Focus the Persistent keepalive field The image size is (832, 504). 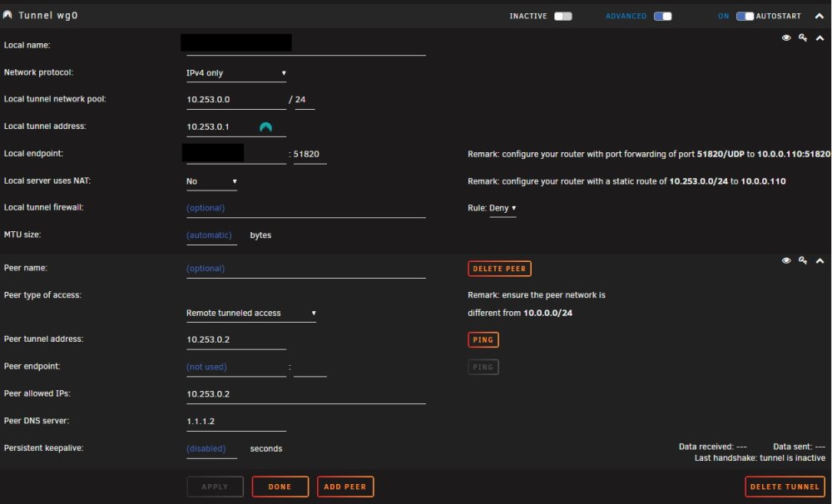[211, 449]
